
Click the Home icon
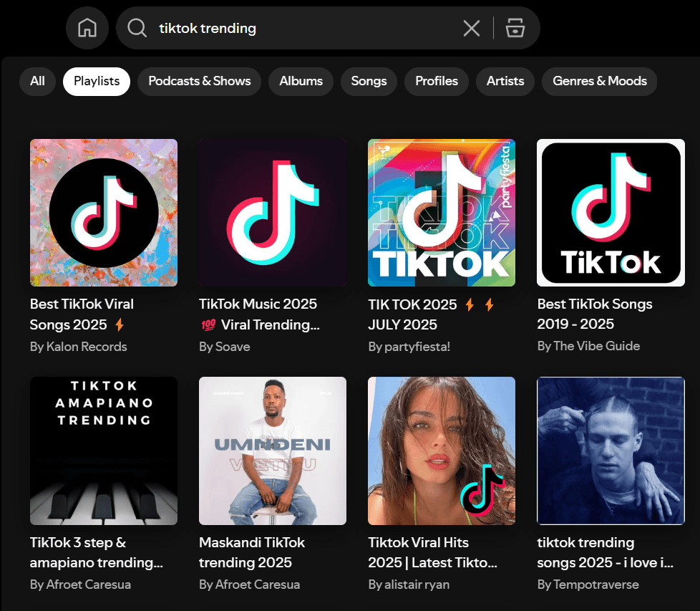pyautogui.click(x=87, y=28)
